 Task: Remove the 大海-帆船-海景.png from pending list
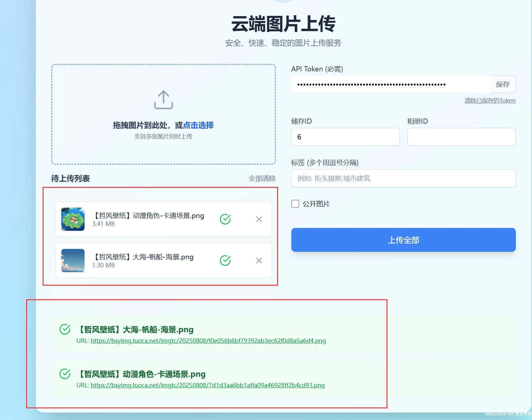[259, 261]
